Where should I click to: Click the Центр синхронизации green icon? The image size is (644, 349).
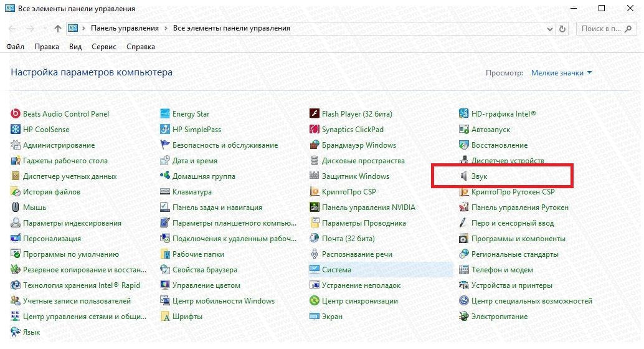(x=314, y=301)
